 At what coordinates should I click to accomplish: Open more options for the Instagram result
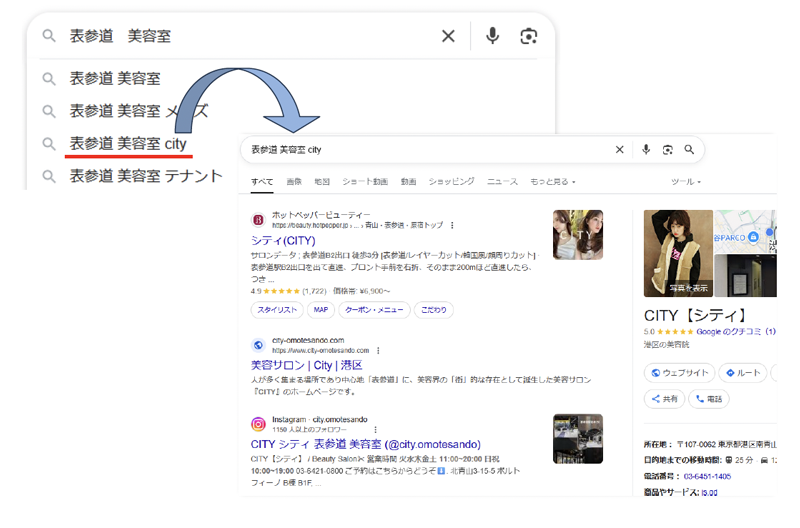pos(376,430)
